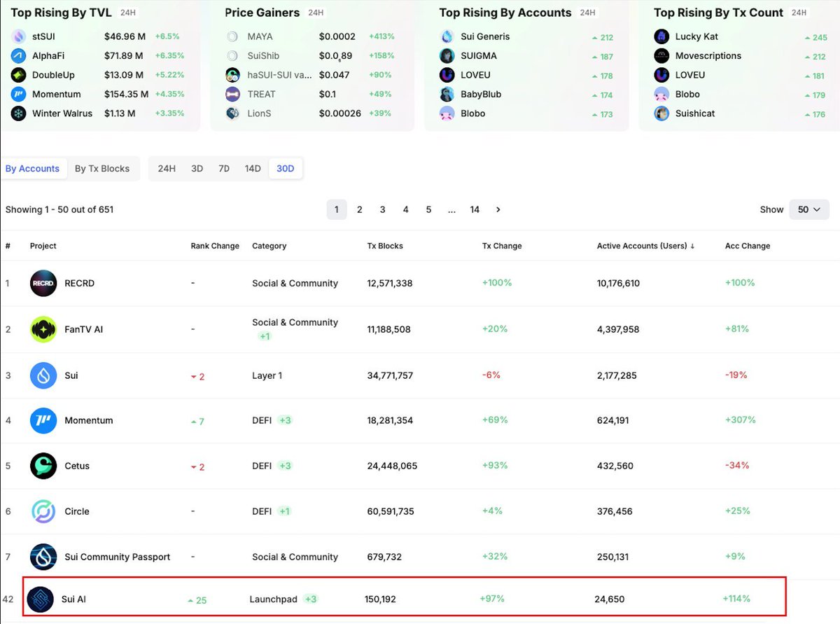Open the FanTV AI logo

[43, 329]
